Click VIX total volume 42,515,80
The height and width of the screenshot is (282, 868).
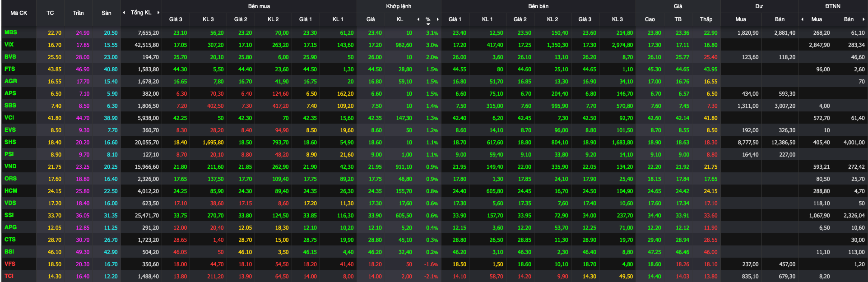(x=147, y=45)
